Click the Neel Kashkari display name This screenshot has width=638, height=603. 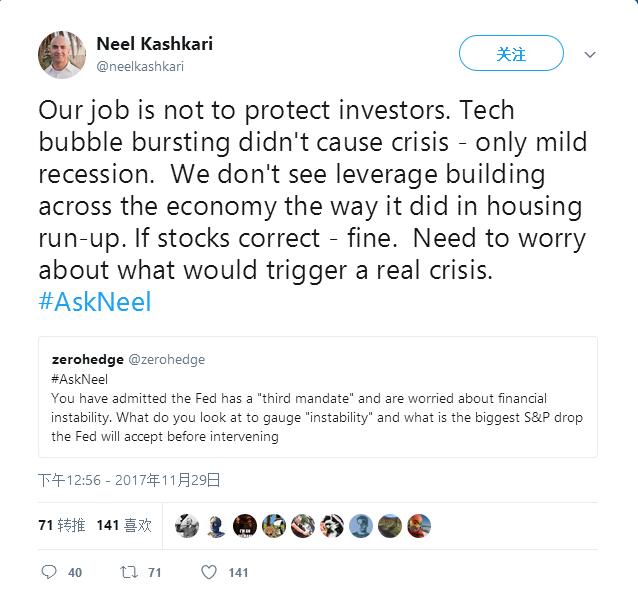[154, 44]
